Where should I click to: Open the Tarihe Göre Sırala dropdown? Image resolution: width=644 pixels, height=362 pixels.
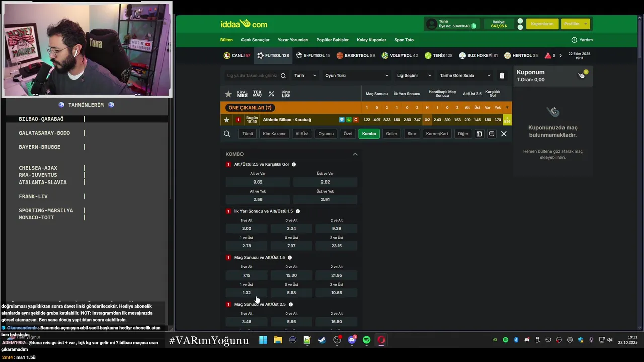(465, 76)
